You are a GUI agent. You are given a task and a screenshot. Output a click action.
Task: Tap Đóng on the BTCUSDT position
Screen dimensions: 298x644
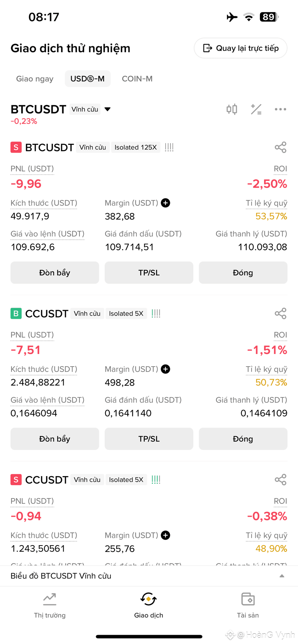243,273
